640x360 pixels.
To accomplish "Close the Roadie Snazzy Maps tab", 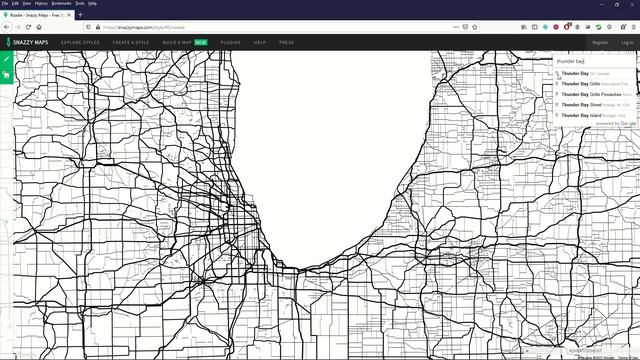I will click(x=69, y=15).
